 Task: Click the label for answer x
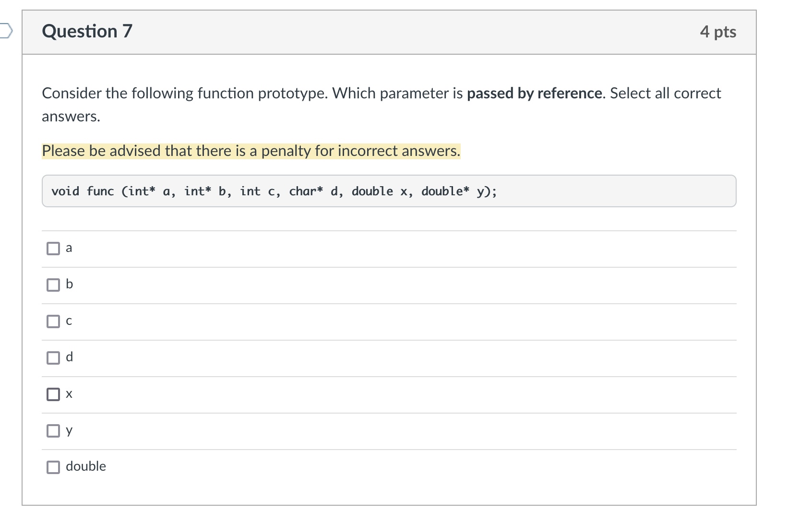point(69,394)
